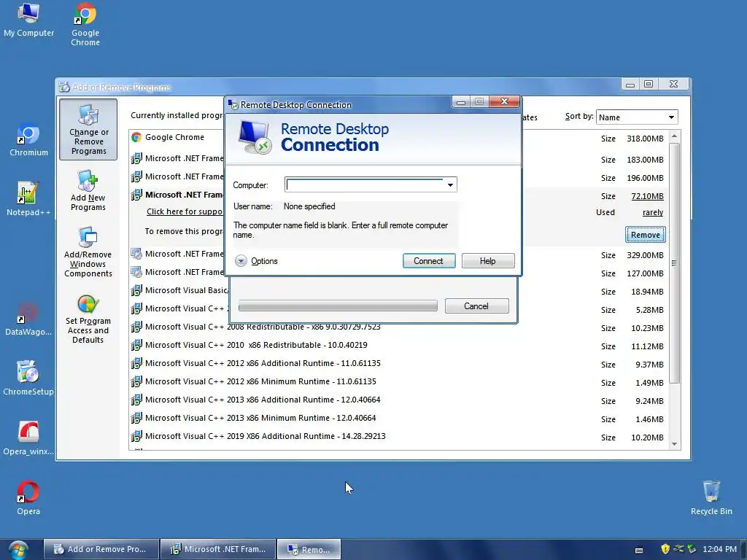Click Start button on taskbar
Image resolution: width=747 pixels, height=560 pixels.
18,550
